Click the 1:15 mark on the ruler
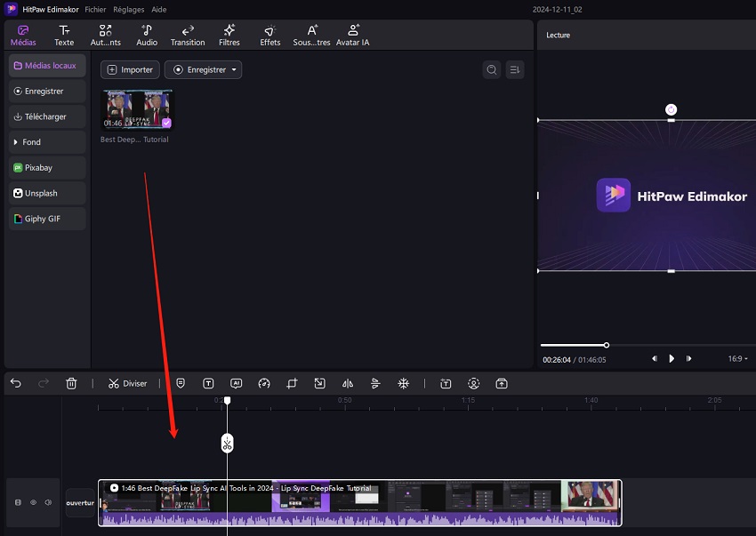Screen dimensions: 756x536 [468, 400]
